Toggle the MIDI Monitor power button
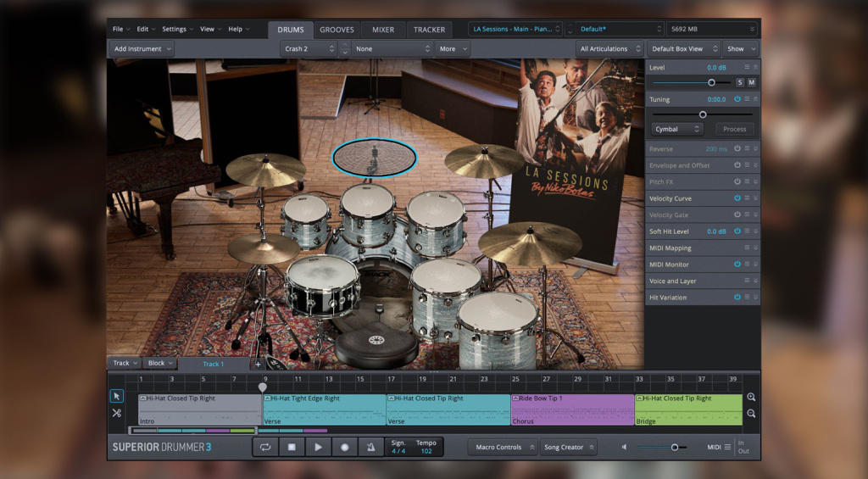868x479 pixels. click(737, 265)
